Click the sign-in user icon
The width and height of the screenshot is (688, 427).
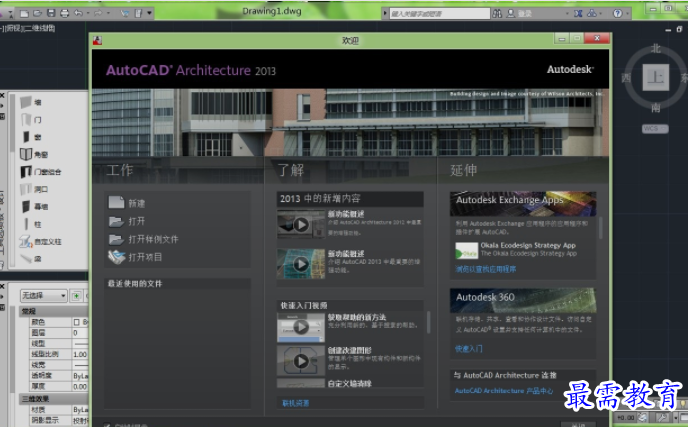coord(511,14)
